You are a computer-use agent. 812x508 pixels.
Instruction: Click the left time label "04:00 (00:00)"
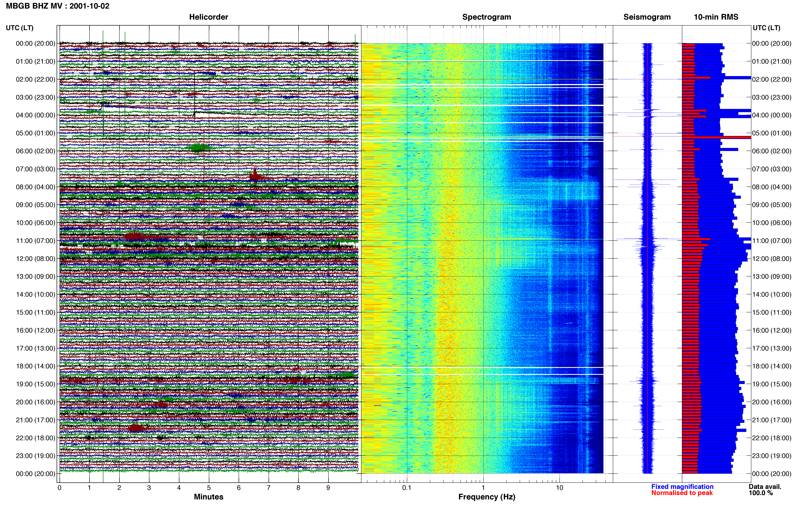(36, 115)
